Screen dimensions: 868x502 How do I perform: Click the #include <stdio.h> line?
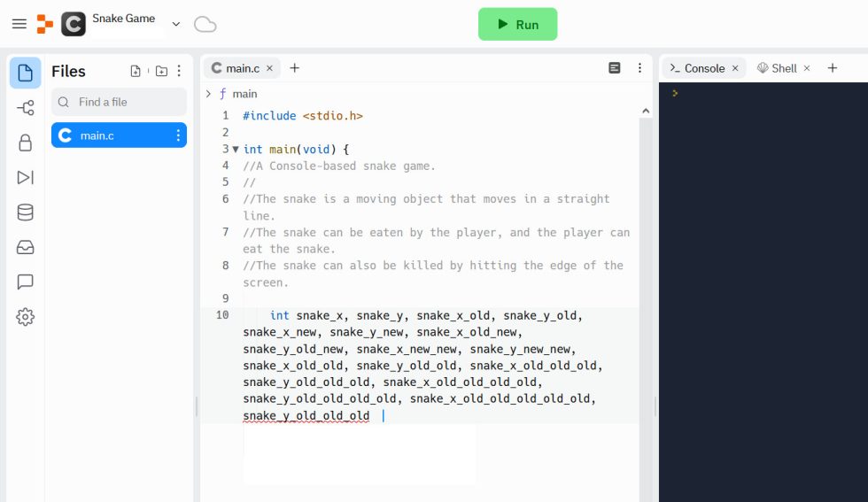click(x=303, y=116)
